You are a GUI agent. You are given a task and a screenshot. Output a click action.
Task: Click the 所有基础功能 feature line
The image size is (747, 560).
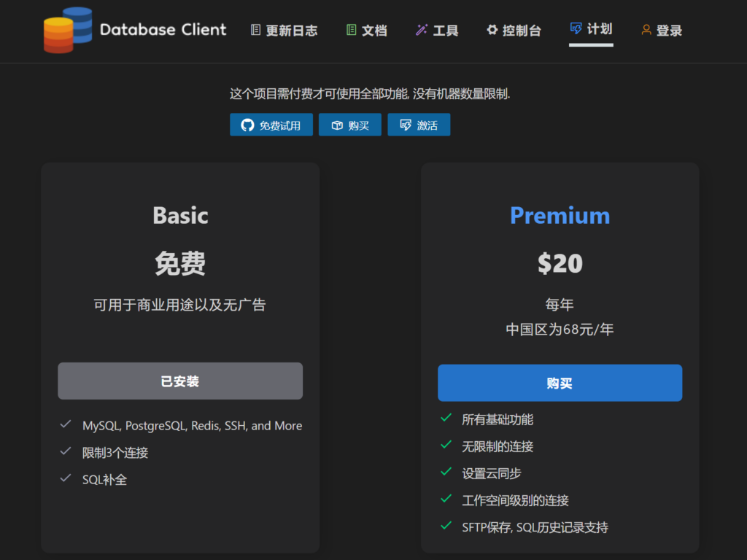point(498,419)
